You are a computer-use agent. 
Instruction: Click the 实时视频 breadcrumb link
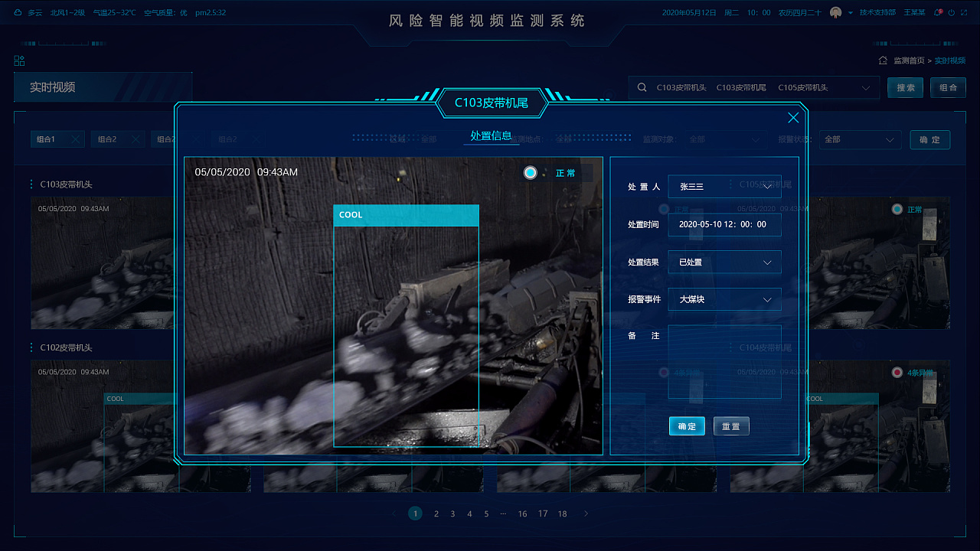[950, 60]
